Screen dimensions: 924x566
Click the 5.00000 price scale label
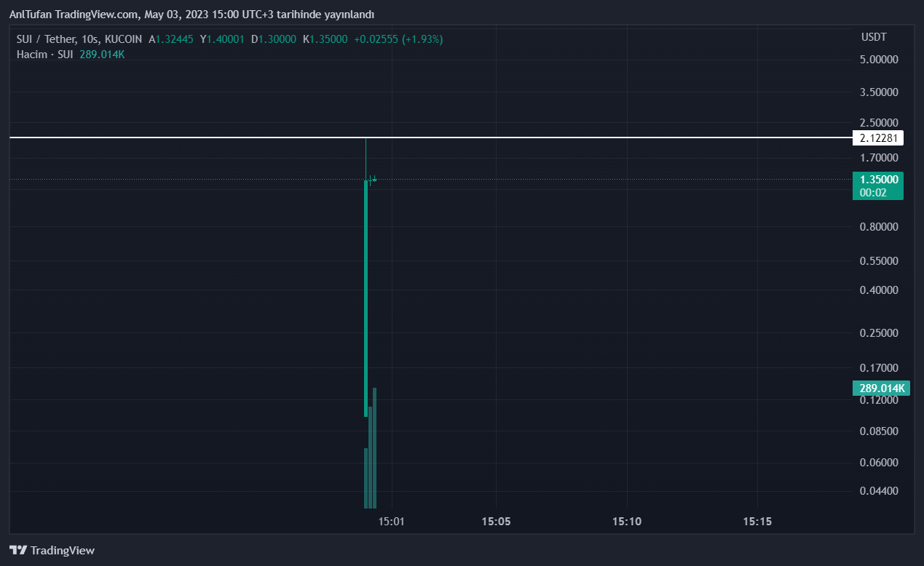(x=878, y=59)
